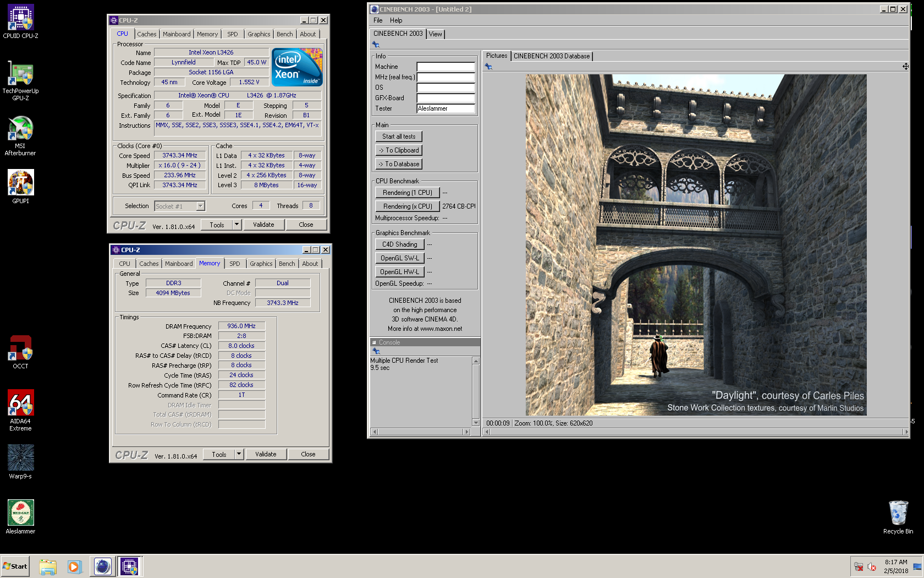Screen dimensions: 924x578
Task: Open the SPD tab in lower CPU-Z
Action: pos(235,264)
